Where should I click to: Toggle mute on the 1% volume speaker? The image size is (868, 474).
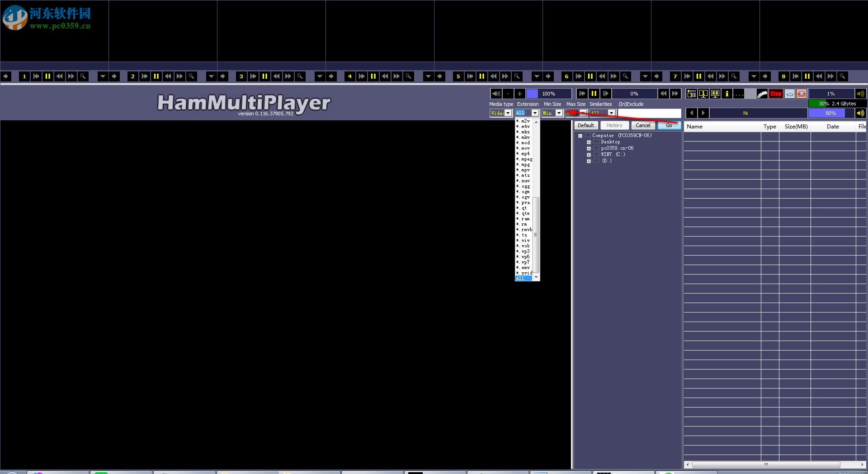click(860, 94)
